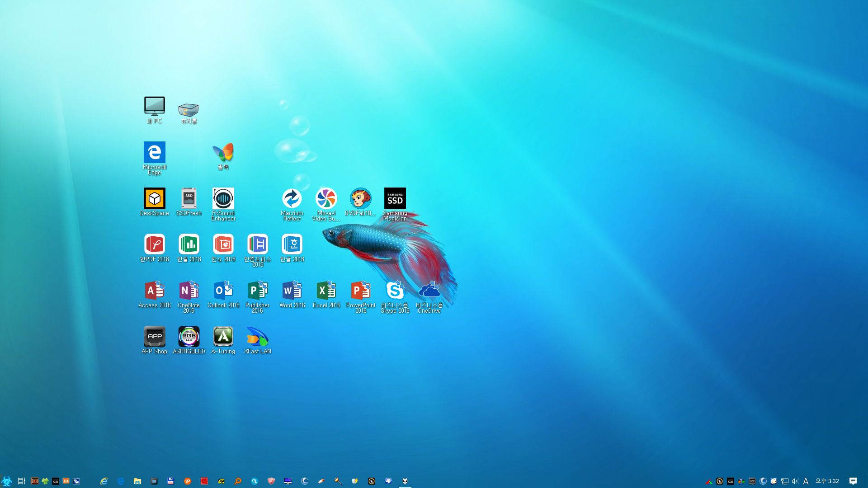Open Task View on the taskbar
The width and height of the screenshot is (868, 488).
point(21,481)
